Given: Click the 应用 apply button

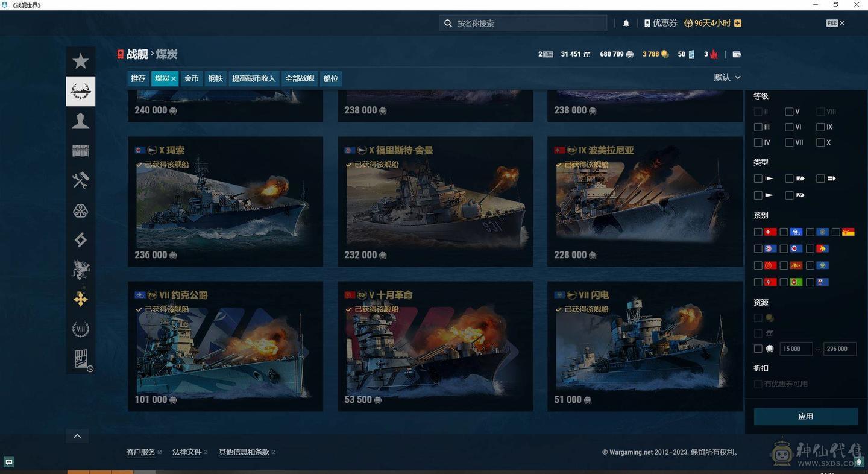Looking at the screenshot, I should (806, 416).
